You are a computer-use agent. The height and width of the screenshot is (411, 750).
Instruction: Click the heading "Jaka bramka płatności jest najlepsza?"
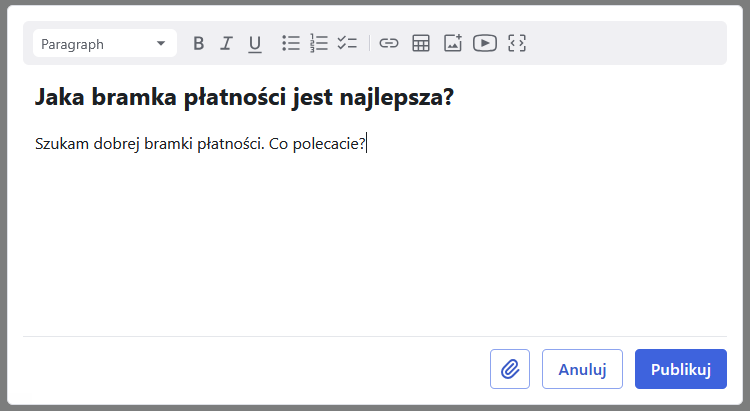tap(245, 98)
